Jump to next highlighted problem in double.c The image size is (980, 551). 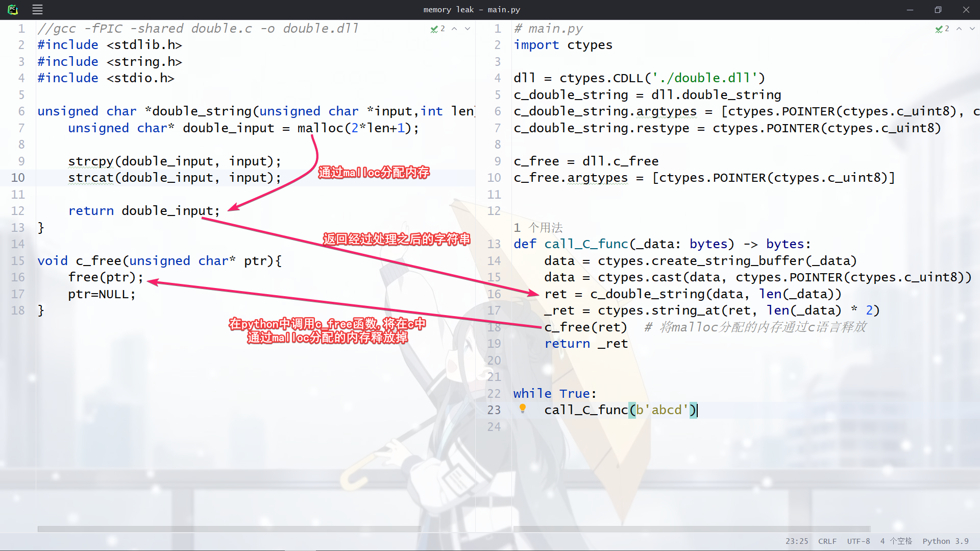point(468,29)
